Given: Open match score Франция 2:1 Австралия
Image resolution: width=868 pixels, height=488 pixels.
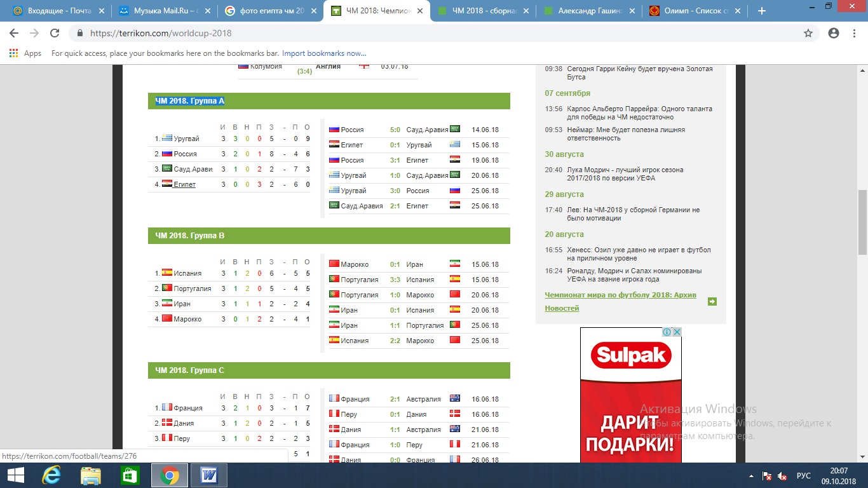Looking at the screenshot, I should [395, 399].
